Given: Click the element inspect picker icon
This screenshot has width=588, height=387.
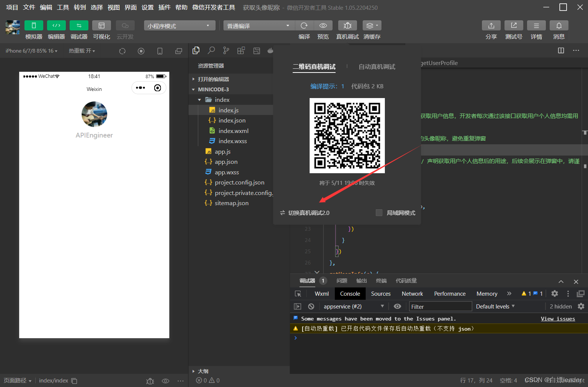Looking at the screenshot, I should 298,294.
